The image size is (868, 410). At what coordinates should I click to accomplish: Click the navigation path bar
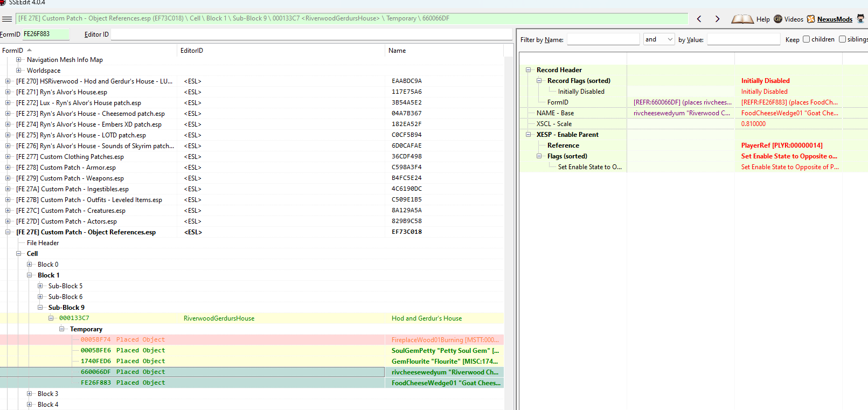point(352,18)
